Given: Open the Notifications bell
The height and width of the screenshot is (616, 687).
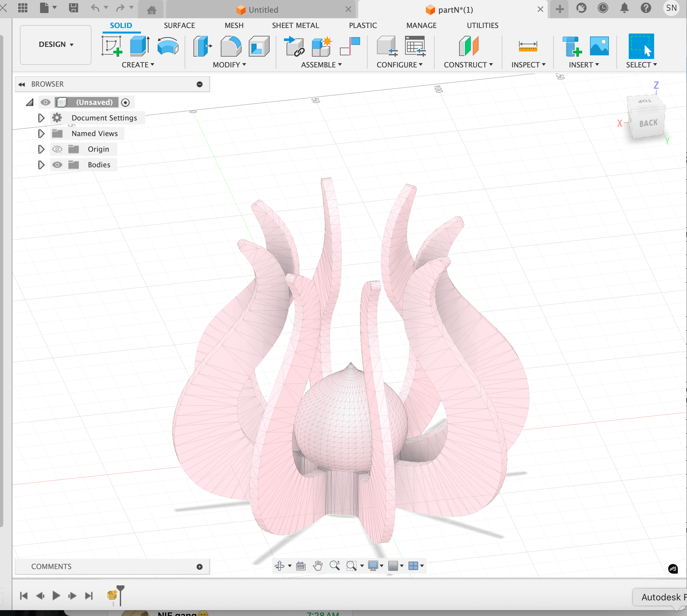Looking at the screenshot, I should (x=624, y=8).
